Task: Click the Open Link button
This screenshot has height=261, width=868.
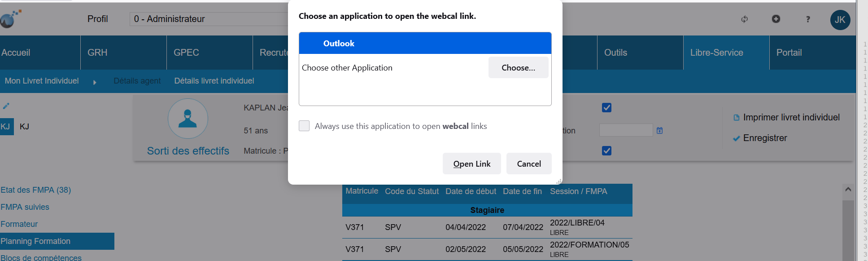Action: pos(471,164)
